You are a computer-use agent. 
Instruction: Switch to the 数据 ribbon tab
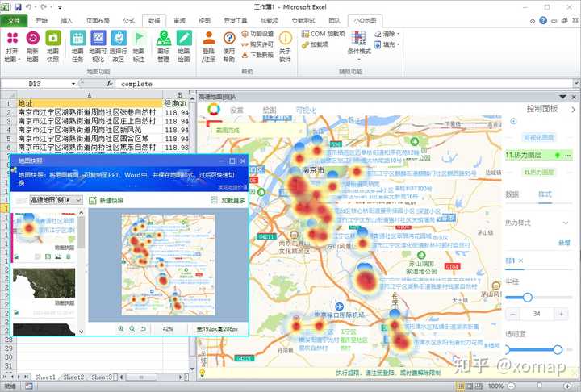pos(154,21)
